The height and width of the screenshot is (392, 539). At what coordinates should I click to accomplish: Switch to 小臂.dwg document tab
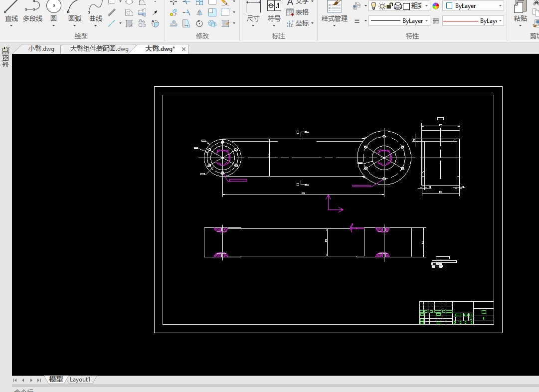click(41, 49)
